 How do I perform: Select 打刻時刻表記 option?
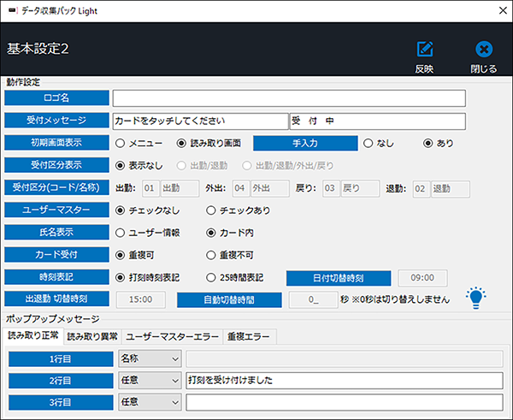[120, 278]
